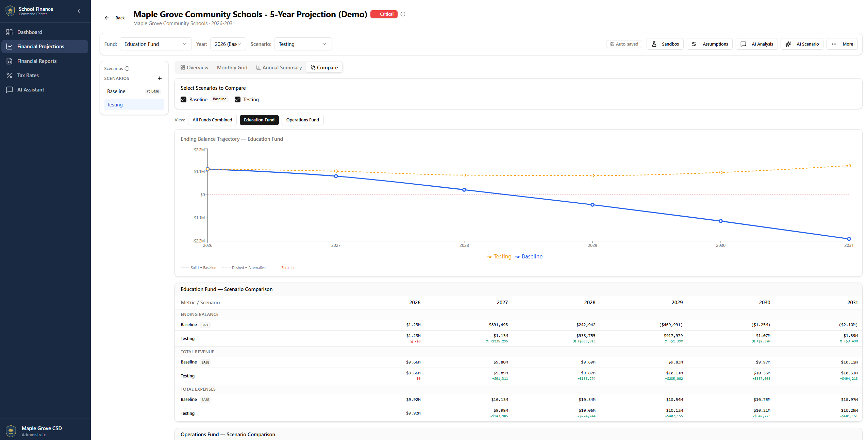
Task: Open the Annual Summary tab
Action: 279,68
